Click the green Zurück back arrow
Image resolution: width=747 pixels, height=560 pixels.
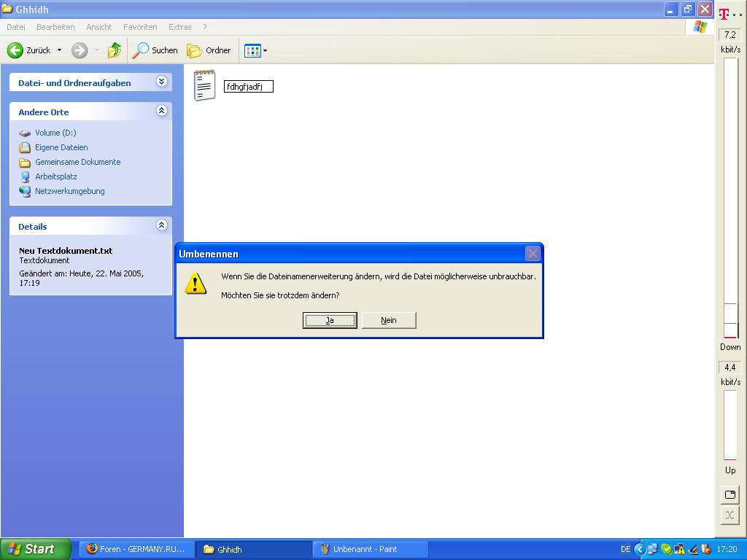[x=15, y=50]
